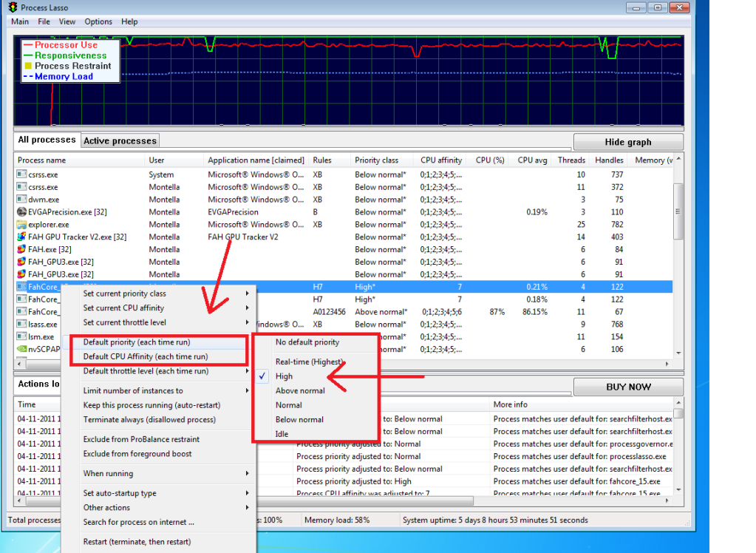Toggle Keep this process running (auto-restart)
The width and height of the screenshot is (756, 553).
tap(151, 405)
